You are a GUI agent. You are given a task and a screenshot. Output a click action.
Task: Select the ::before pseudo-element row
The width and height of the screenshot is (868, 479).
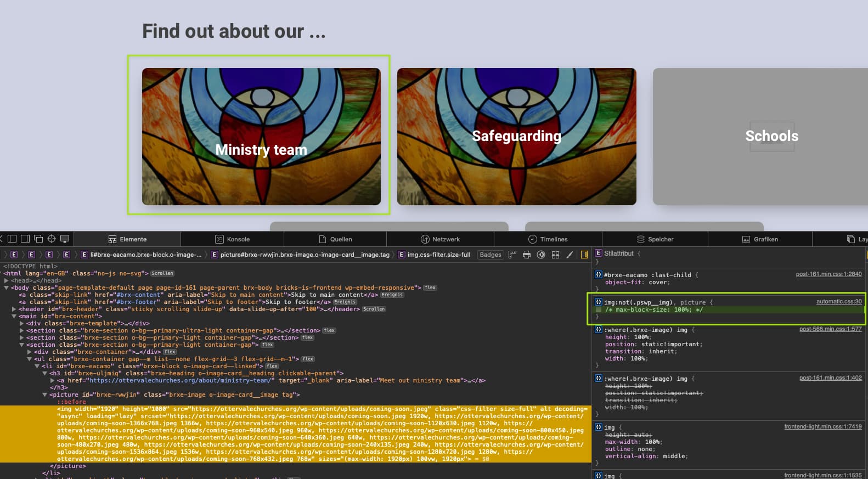(x=71, y=402)
